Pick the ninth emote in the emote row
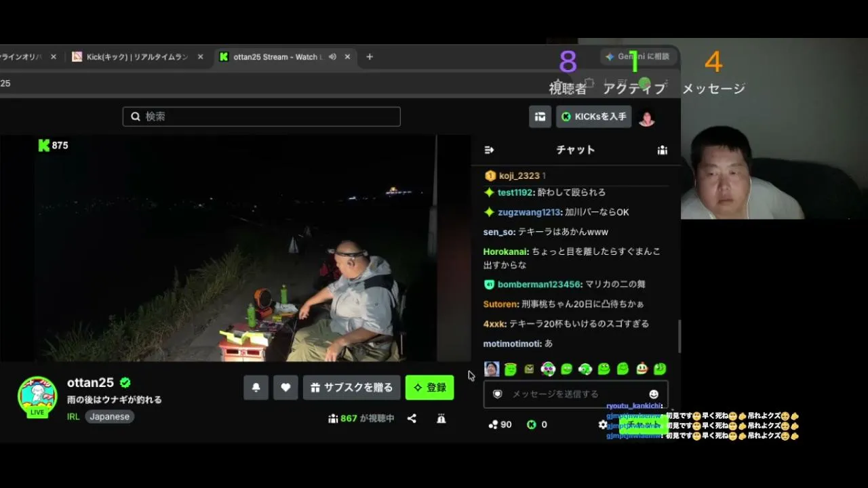The height and width of the screenshot is (488, 868). [x=642, y=369]
